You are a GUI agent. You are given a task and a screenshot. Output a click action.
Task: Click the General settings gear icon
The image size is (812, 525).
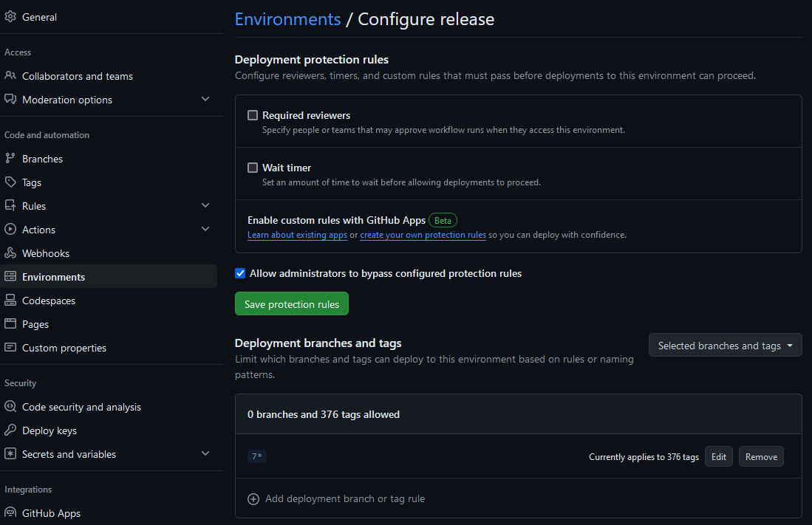click(x=10, y=16)
